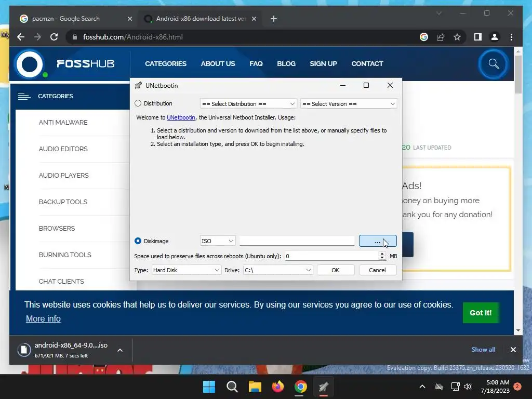Click the Fosshub logo
The width and height of the screenshot is (532, 399).
pos(64,64)
